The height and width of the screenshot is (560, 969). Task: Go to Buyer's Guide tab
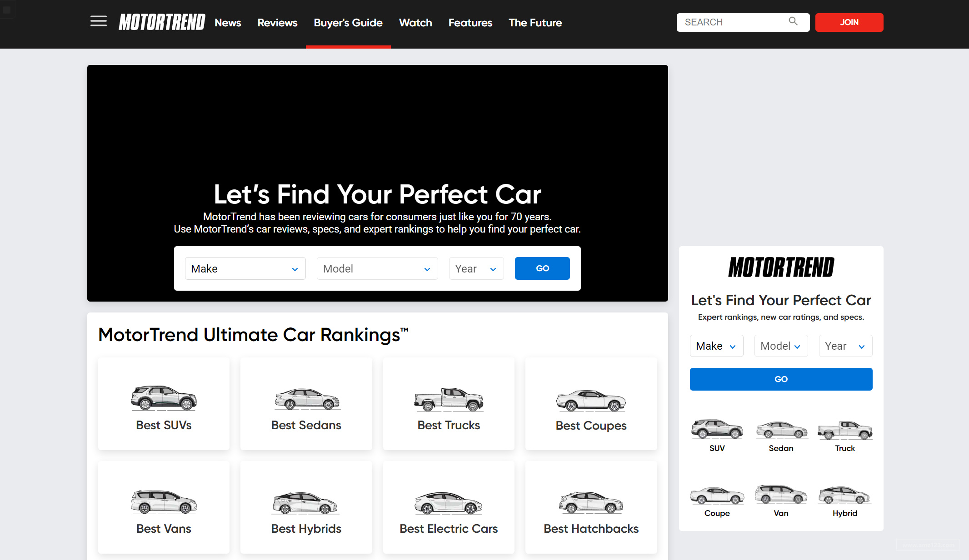(x=348, y=23)
